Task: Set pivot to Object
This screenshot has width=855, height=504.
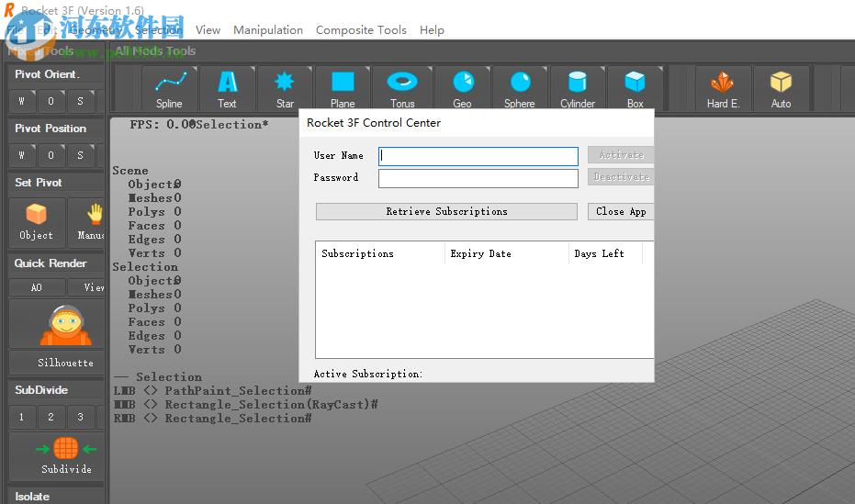Action: pos(37,222)
